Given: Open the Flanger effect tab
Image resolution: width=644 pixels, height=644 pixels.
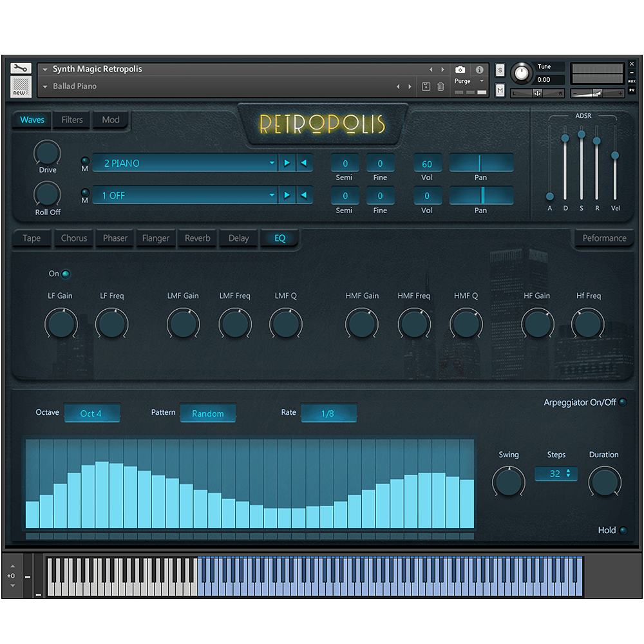Looking at the screenshot, I should click(156, 238).
